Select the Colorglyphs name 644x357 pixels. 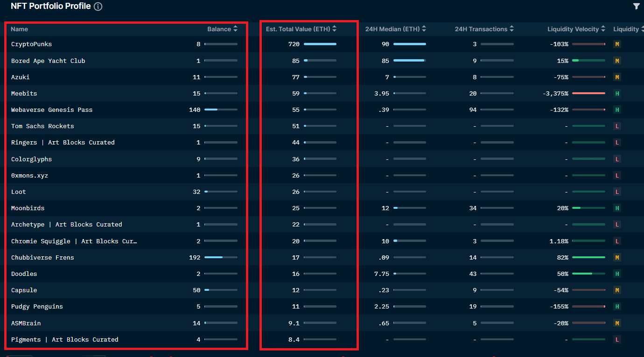coord(31,159)
